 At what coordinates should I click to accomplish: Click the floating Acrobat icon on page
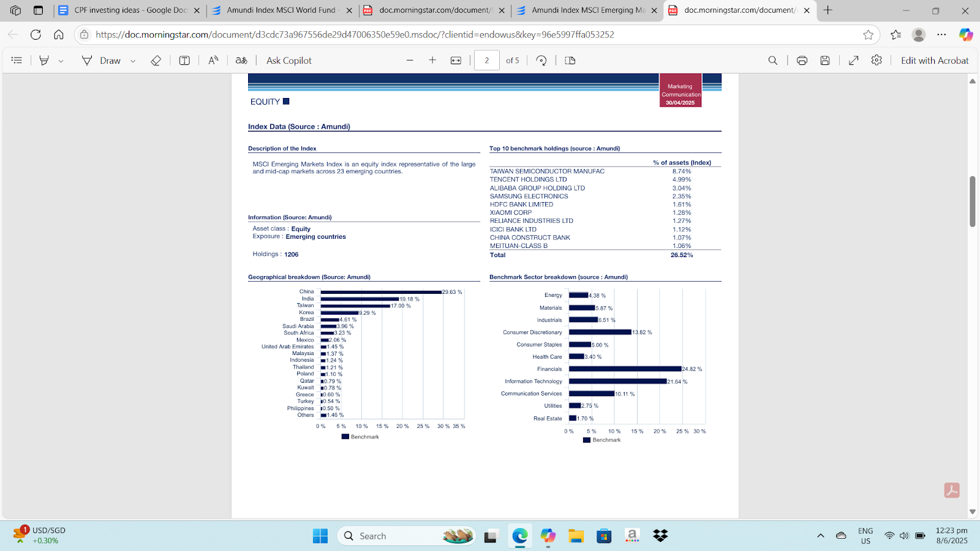tap(952, 490)
